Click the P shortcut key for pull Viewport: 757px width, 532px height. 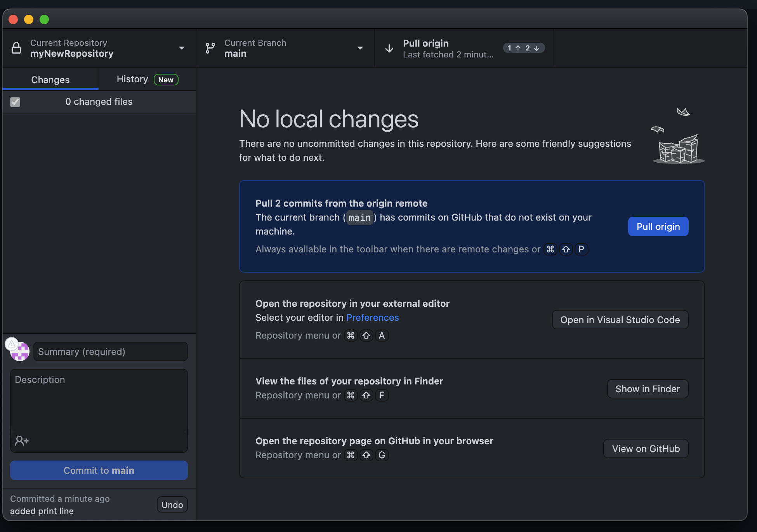[x=581, y=249]
